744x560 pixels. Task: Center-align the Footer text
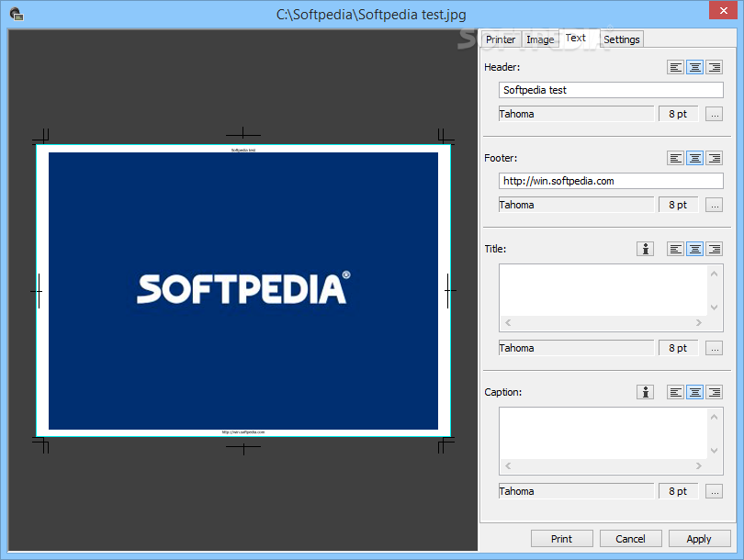[694, 158]
